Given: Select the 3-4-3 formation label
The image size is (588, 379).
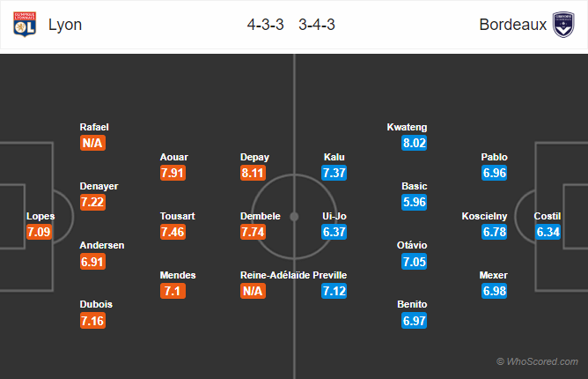Looking at the screenshot, I should point(317,25).
